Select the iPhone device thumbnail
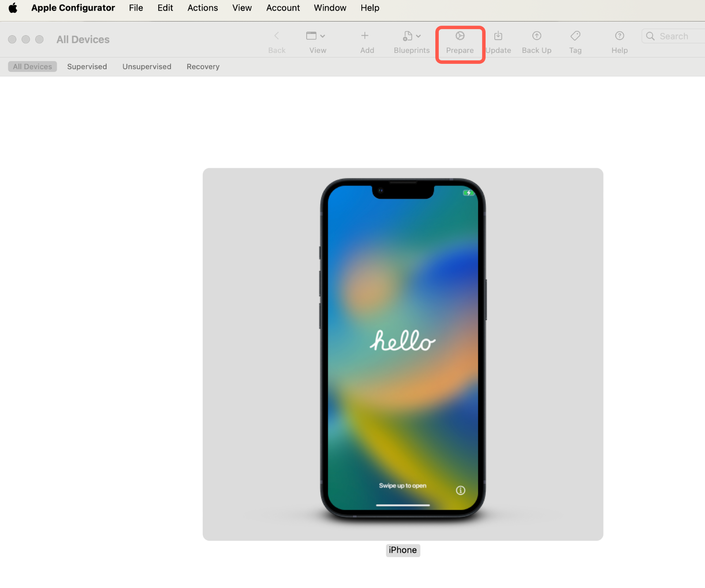Screen dimensions: 705x588 [x=402, y=348]
